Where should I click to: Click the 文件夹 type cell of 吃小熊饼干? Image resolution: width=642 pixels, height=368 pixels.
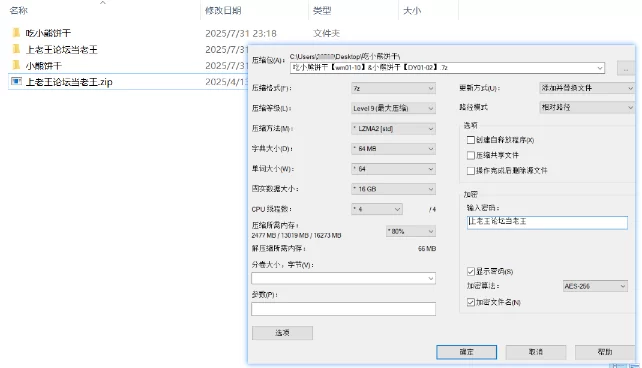coord(326,33)
